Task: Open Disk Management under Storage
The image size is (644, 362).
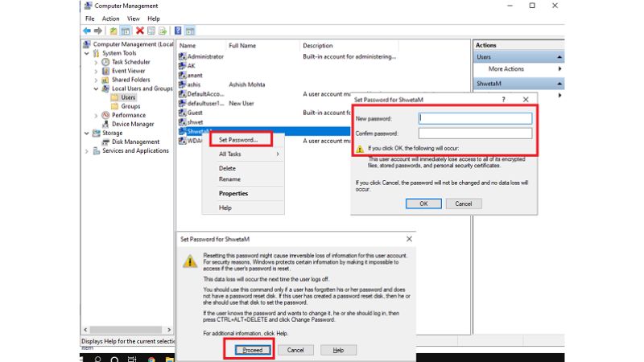Action: [x=134, y=142]
